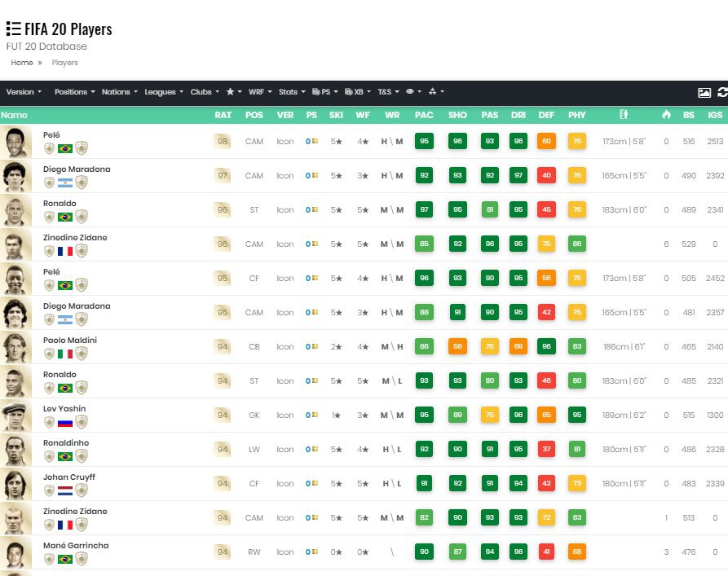The width and height of the screenshot is (728, 576).
Task: Go to the Home breadcrumb link
Action: (x=22, y=63)
